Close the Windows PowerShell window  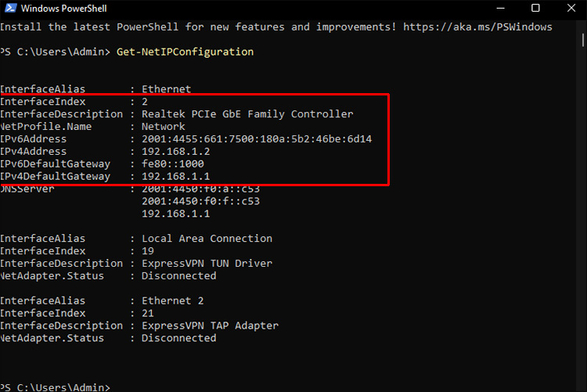pyautogui.click(x=571, y=9)
